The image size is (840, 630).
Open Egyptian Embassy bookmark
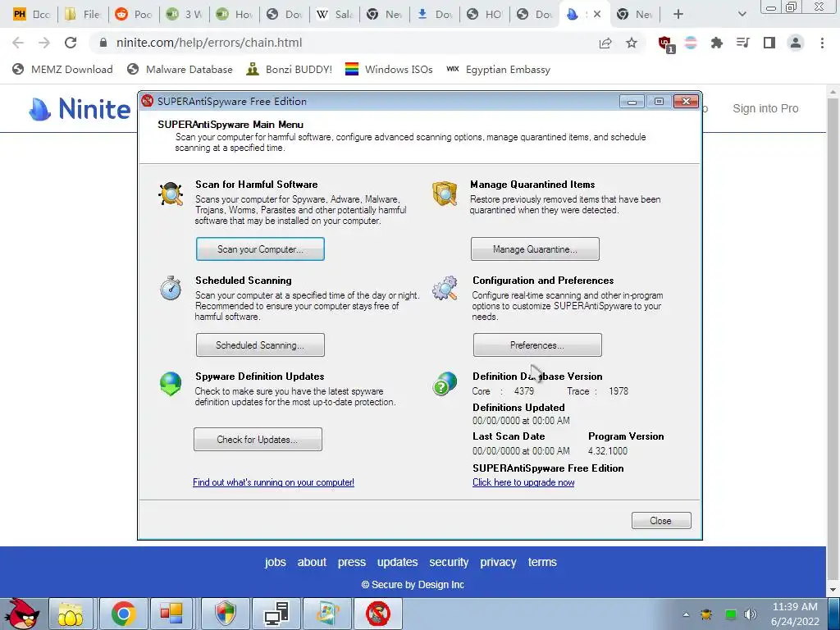498,69
